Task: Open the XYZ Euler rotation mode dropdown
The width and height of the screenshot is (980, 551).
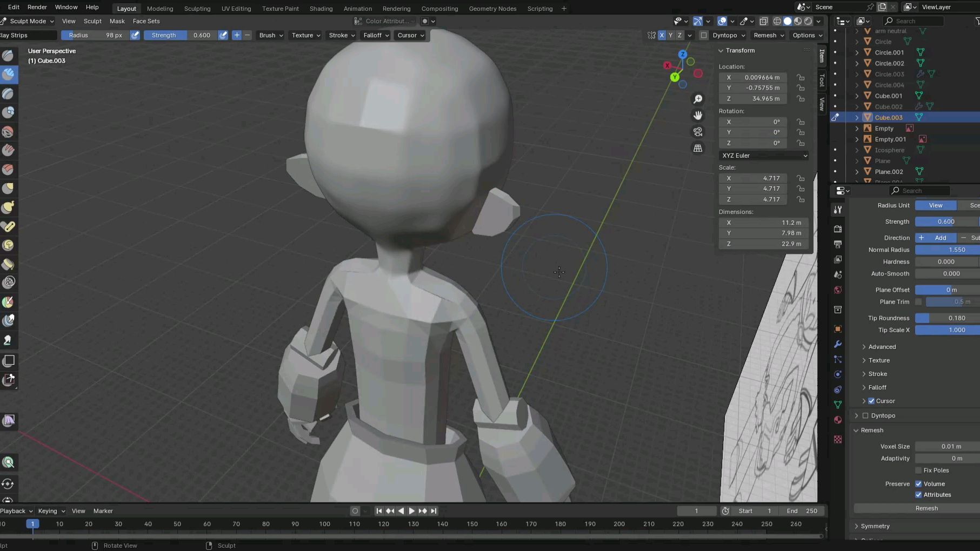Action: (764, 156)
